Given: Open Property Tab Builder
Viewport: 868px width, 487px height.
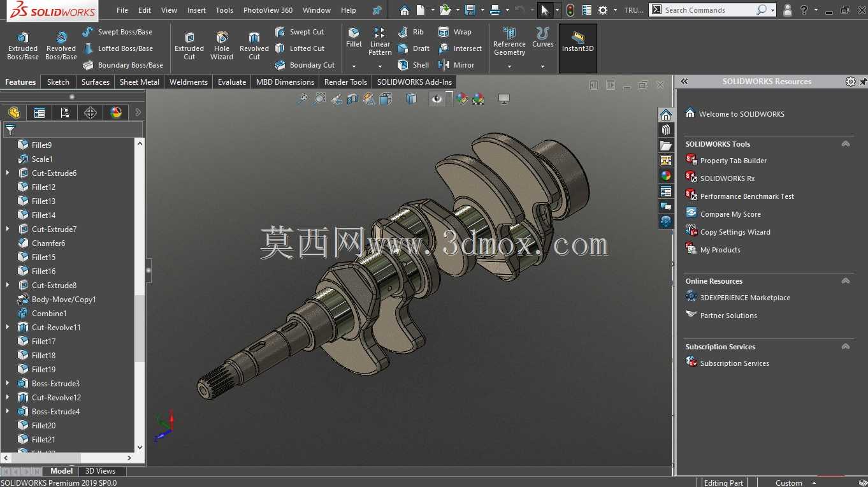Looking at the screenshot, I should pyautogui.click(x=727, y=161).
